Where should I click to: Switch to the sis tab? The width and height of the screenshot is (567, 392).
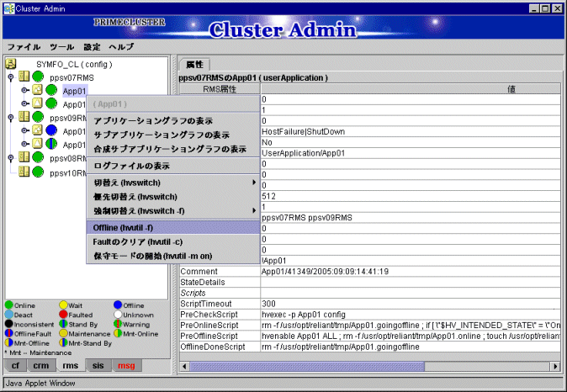(98, 366)
